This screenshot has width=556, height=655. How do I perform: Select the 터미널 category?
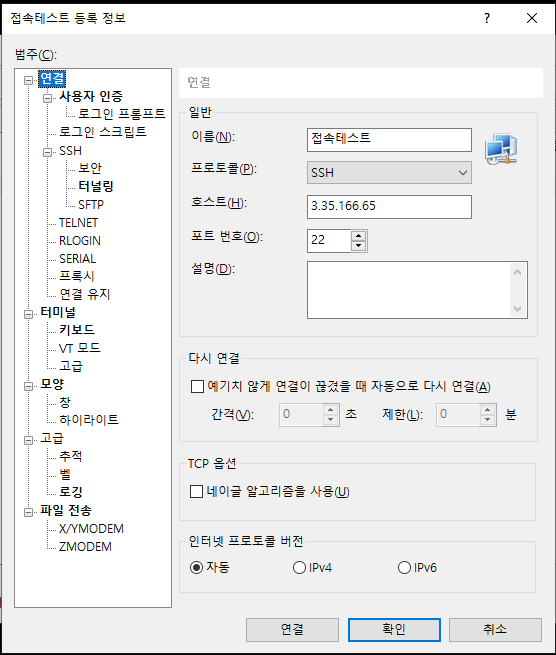[x=58, y=312]
